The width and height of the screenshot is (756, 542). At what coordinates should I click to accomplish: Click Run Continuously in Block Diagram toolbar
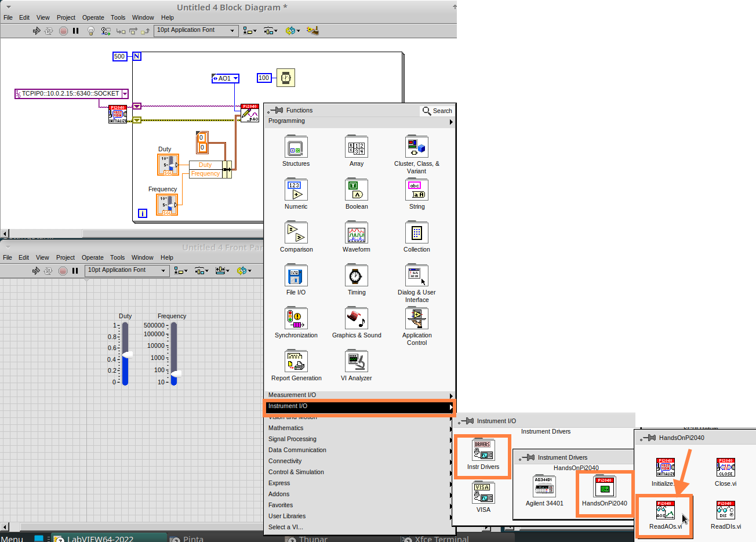49,31
